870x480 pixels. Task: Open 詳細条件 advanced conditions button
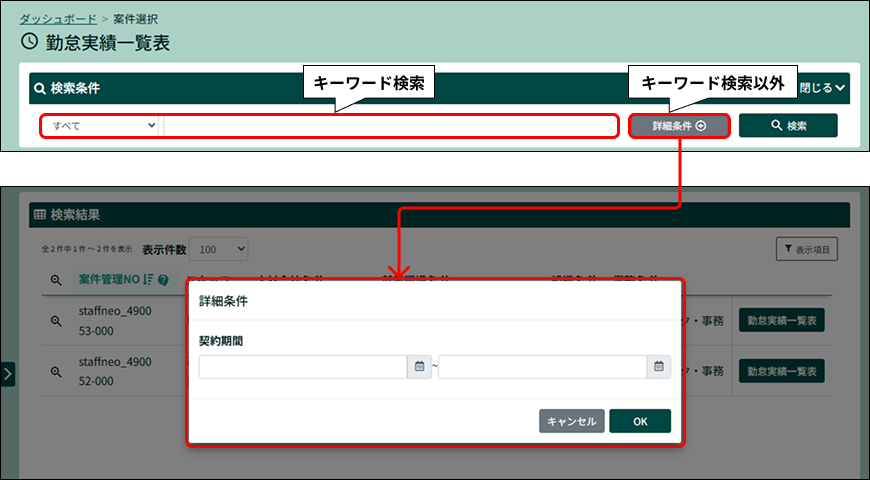[x=679, y=126]
